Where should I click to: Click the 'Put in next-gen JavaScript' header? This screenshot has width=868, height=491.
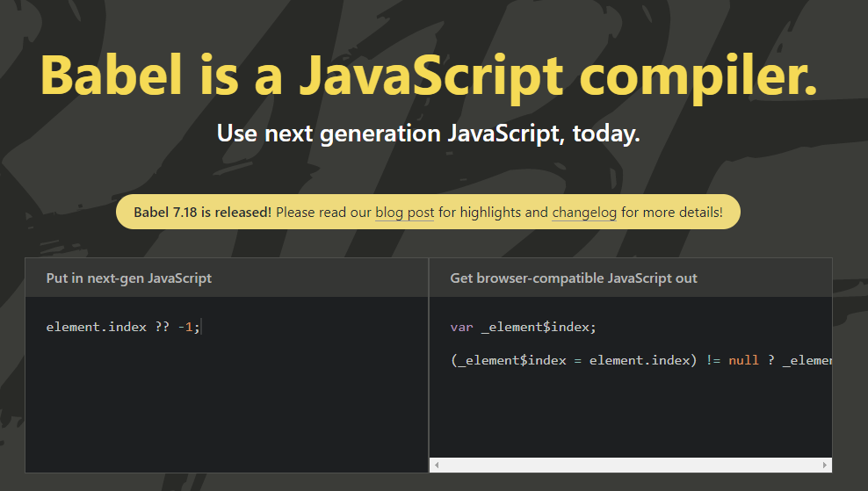coord(129,278)
